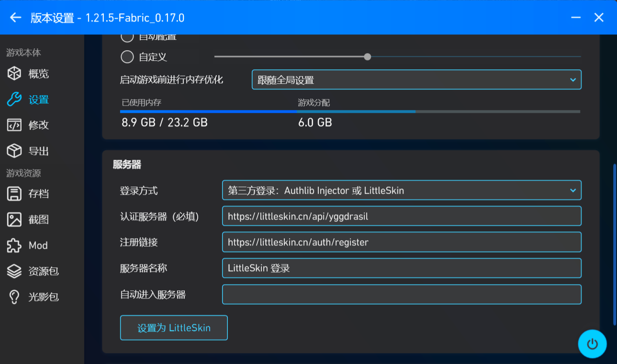
Task: Click the Mod puzzle piece icon
Action: point(14,245)
